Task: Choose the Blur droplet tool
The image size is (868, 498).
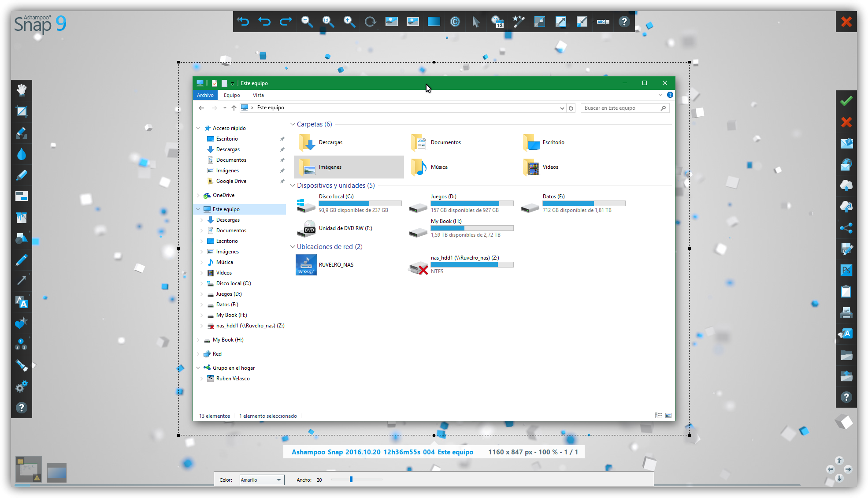Action: tap(21, 154)
